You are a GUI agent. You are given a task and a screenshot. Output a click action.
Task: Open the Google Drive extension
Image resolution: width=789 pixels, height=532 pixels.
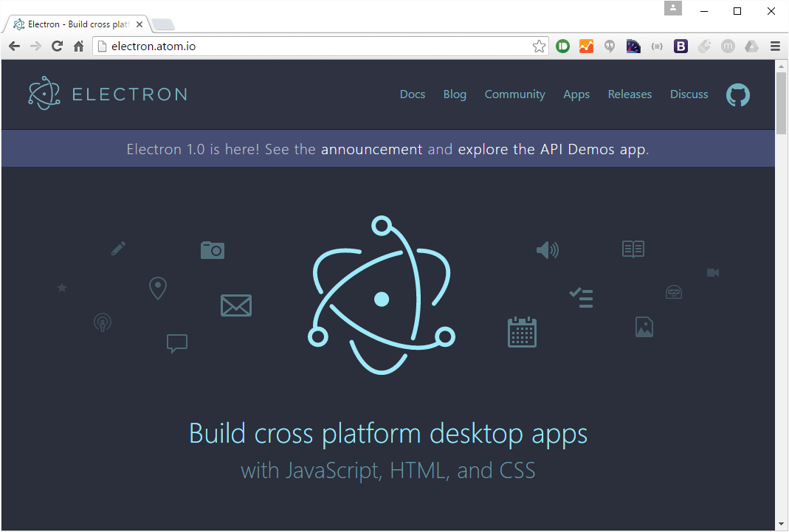pyautogui.click(x=751, y=46)
